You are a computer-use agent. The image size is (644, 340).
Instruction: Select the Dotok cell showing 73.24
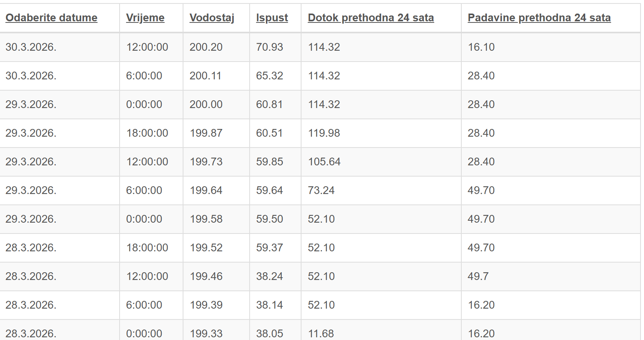(321, 191)
